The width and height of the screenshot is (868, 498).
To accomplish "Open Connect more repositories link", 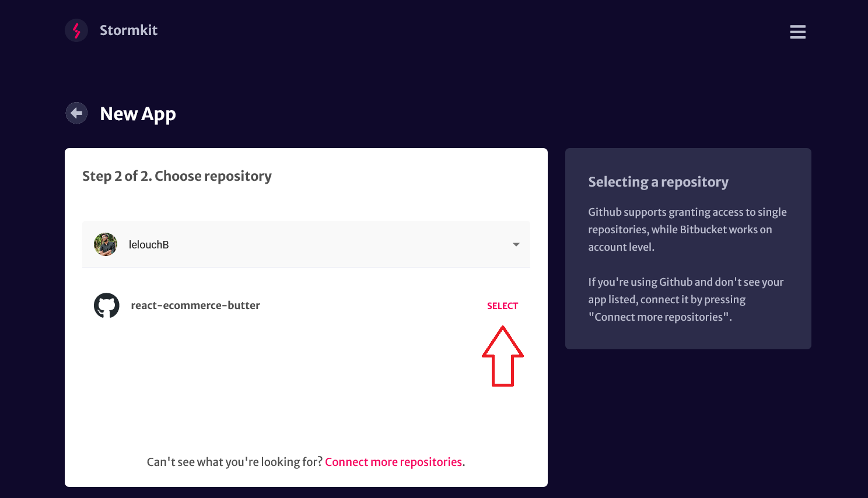I will (394, 462).
